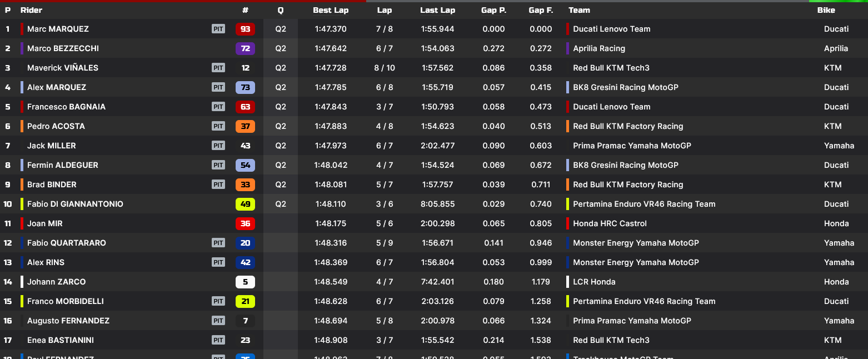Click the PIT badge next to Marc MARQUEZ
Image resolution: width=868 pixels, height=359 pixels.
[x=218, y=29]
